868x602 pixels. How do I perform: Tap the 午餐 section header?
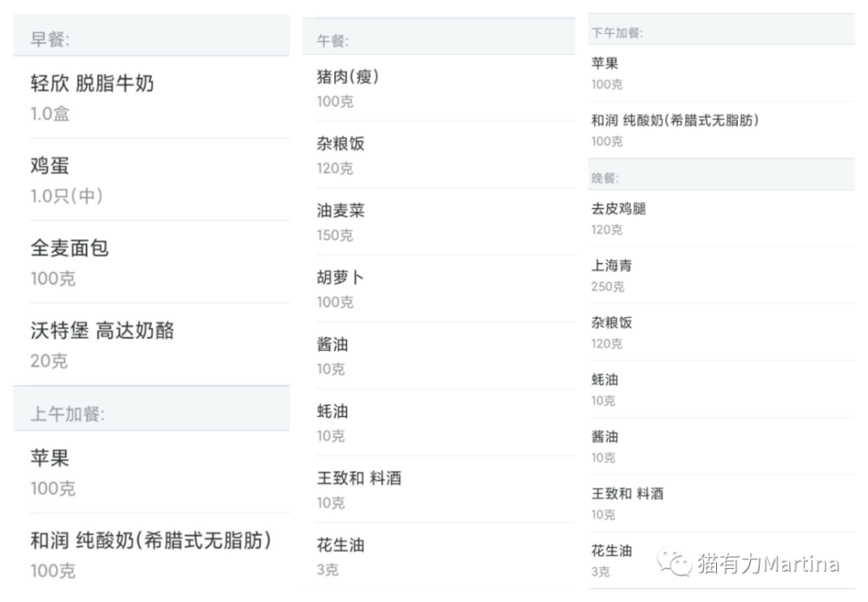pyautogui.click(x=439, y=37)
